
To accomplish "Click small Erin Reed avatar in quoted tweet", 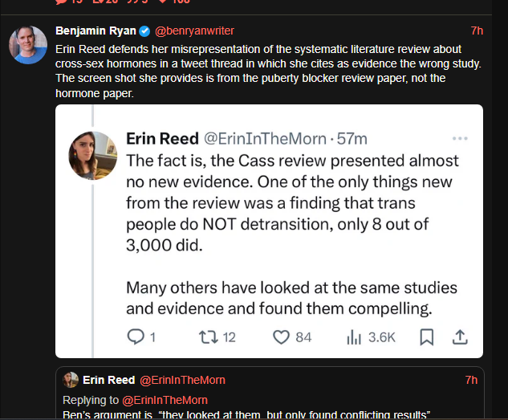I will pyautogui.click(x=71, y=380).
